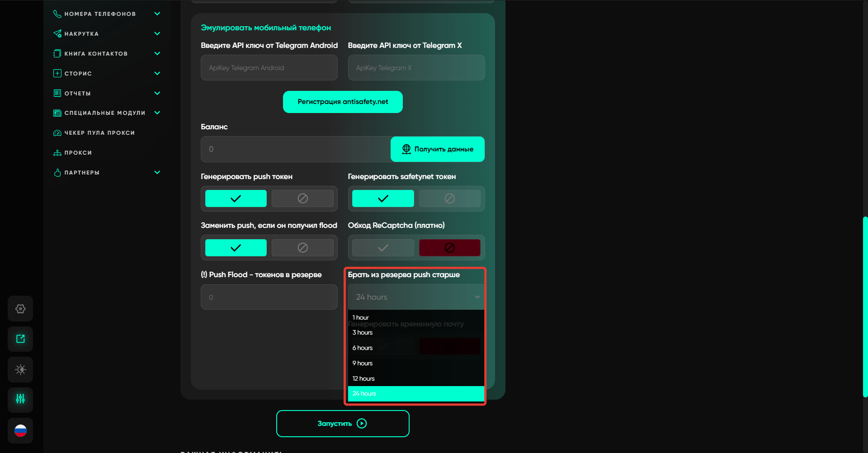Click the external link icon in left rail
This screenshot has height=453, width=868.
20,339
